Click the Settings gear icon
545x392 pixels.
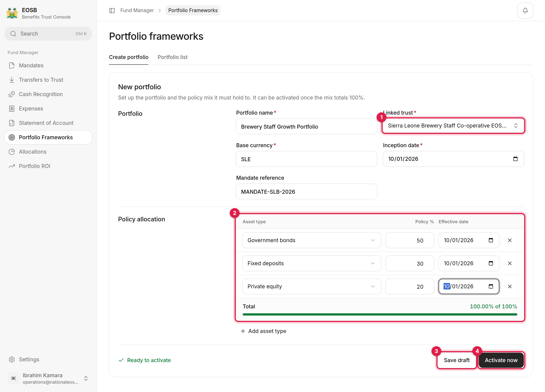tap(12, 359)
